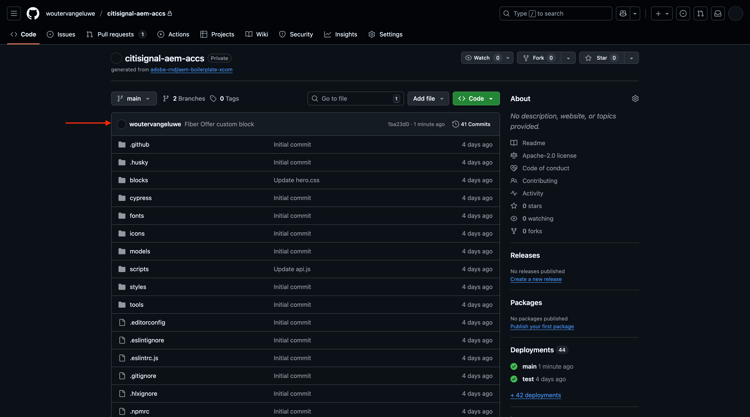Switch to the Issues tab

click(x=61, y=34)
